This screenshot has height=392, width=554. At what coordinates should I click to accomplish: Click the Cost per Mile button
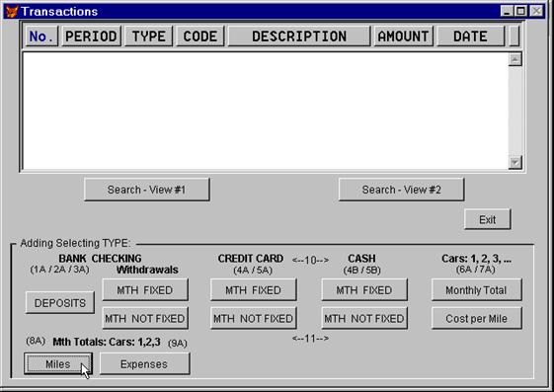click(476, 318)
